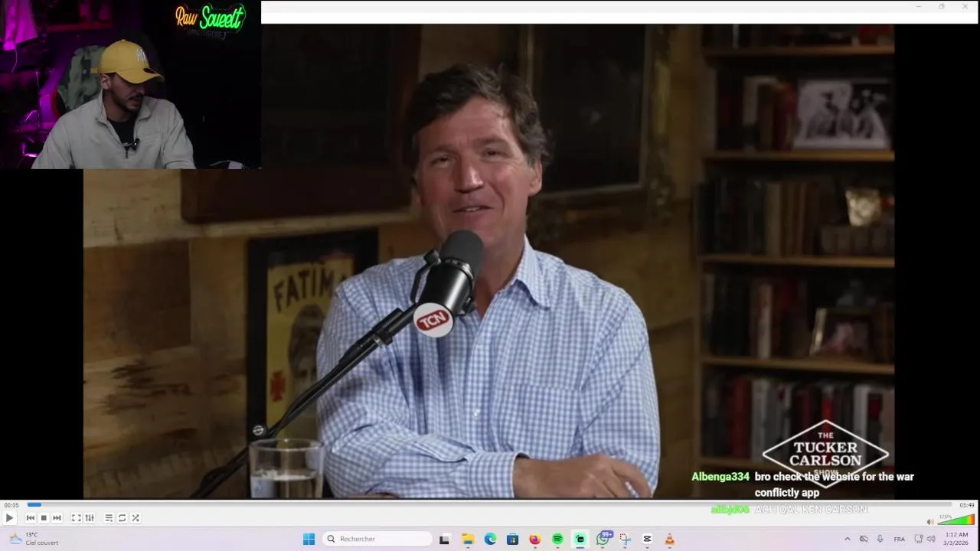Click the video seek progress bar
The width and height of the screenshot is (980, 551).
point(490,504)
